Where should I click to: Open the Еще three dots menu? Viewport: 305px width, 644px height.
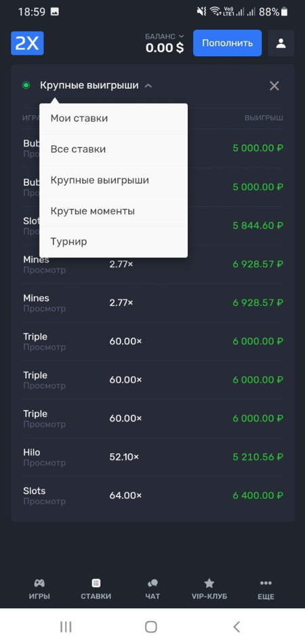(x=266, y=583)
